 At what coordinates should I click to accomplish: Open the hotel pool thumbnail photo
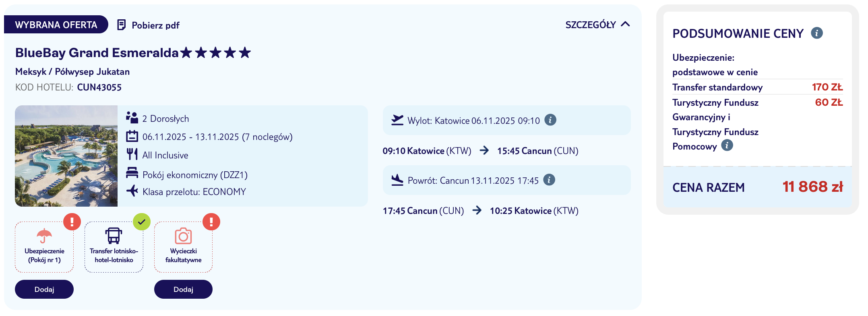(x=66, y=156)
